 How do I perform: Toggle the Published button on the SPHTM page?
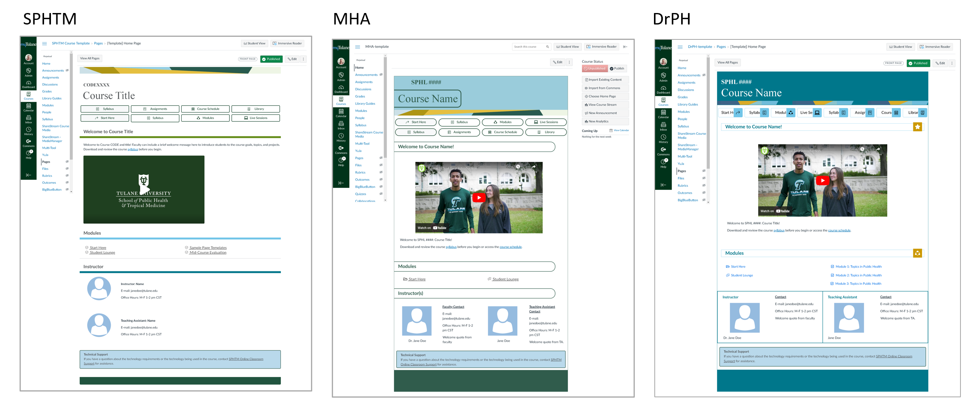[271, 59]
